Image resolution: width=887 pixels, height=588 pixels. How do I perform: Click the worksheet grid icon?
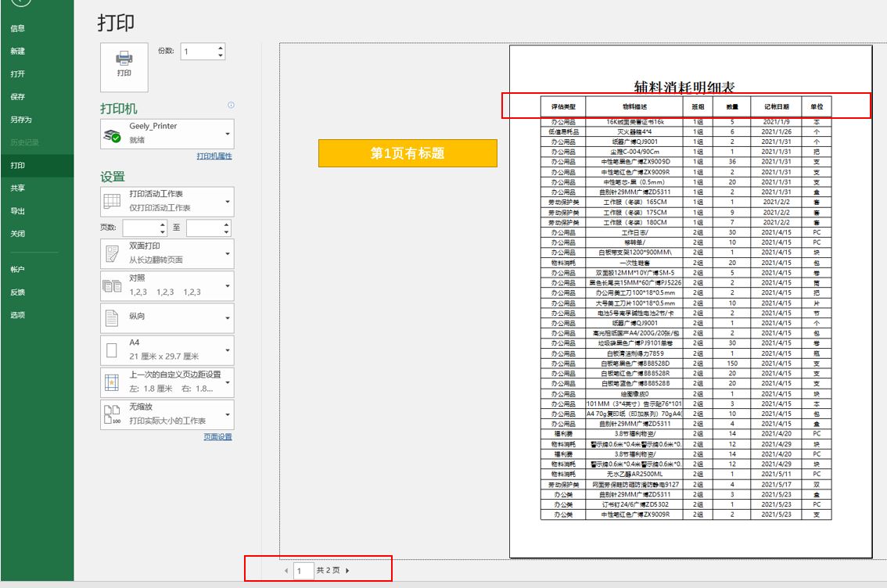click(112, 201)
